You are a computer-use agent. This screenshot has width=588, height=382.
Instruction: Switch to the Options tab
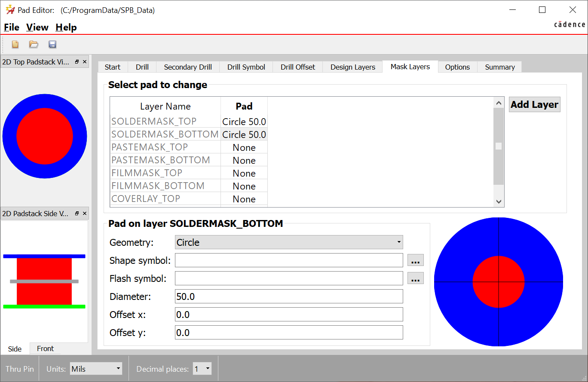[457, 67]
